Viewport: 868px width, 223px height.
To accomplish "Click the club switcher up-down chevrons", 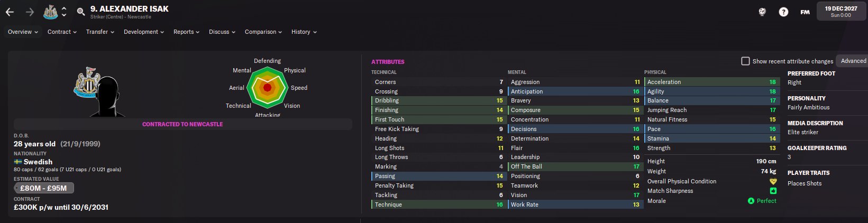I will (64, 12).
